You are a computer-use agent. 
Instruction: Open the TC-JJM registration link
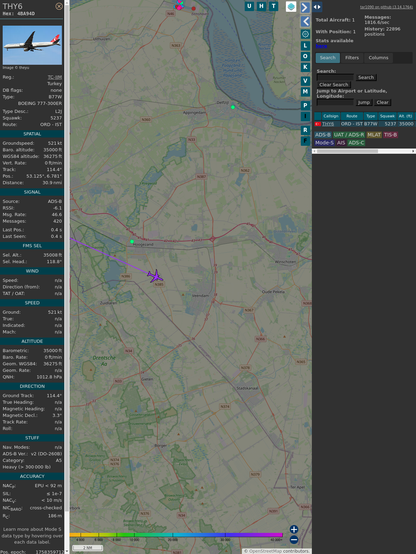tap(55, 77)
